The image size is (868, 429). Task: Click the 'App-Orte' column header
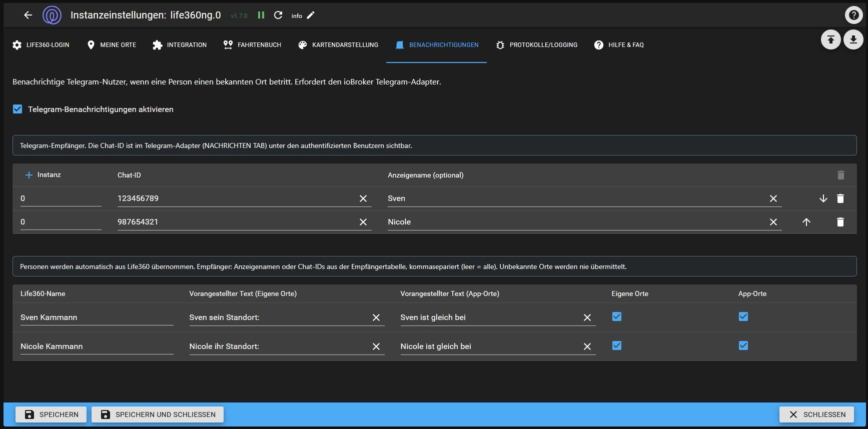coord(752,293)
